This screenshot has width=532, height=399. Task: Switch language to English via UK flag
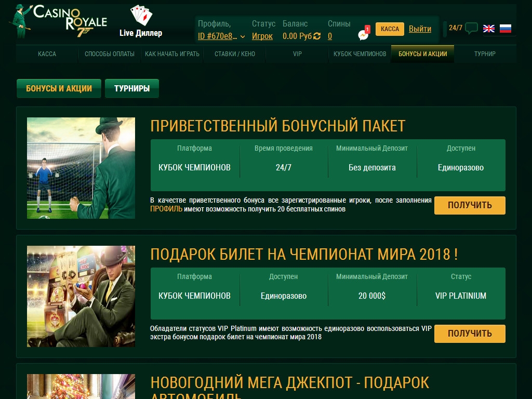click(489, 29)
